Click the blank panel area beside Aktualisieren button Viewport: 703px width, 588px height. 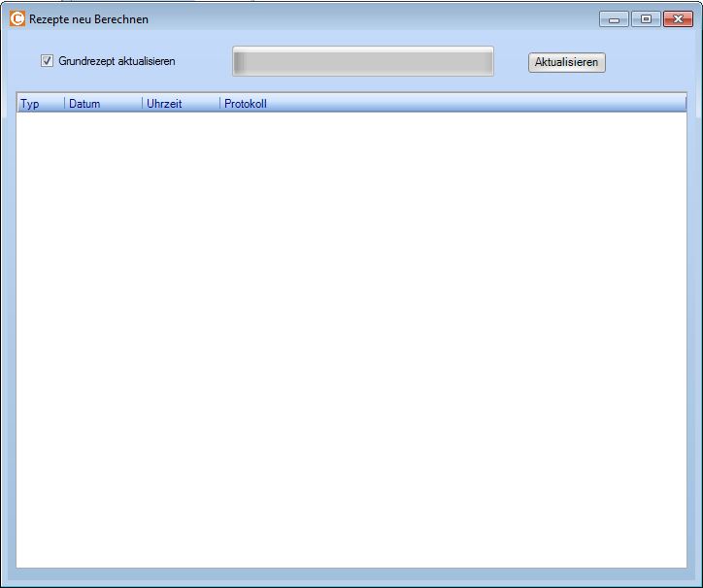coord(651,62)
